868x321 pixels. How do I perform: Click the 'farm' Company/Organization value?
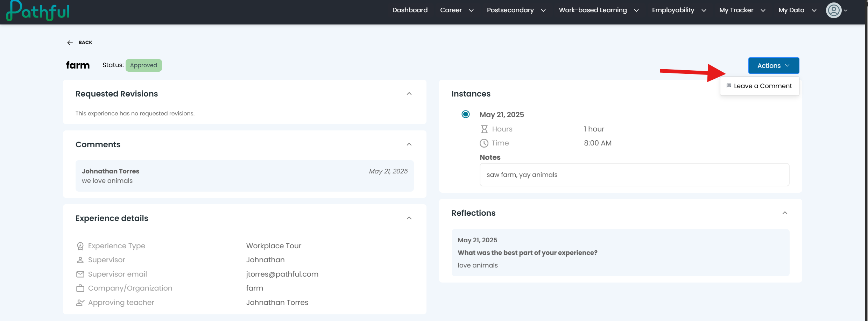(x=255, y=288)
